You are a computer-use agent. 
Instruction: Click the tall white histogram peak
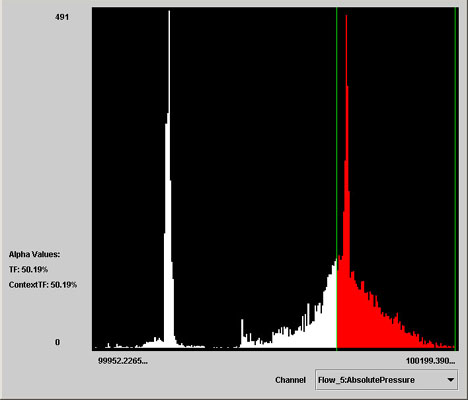(169, 180)
